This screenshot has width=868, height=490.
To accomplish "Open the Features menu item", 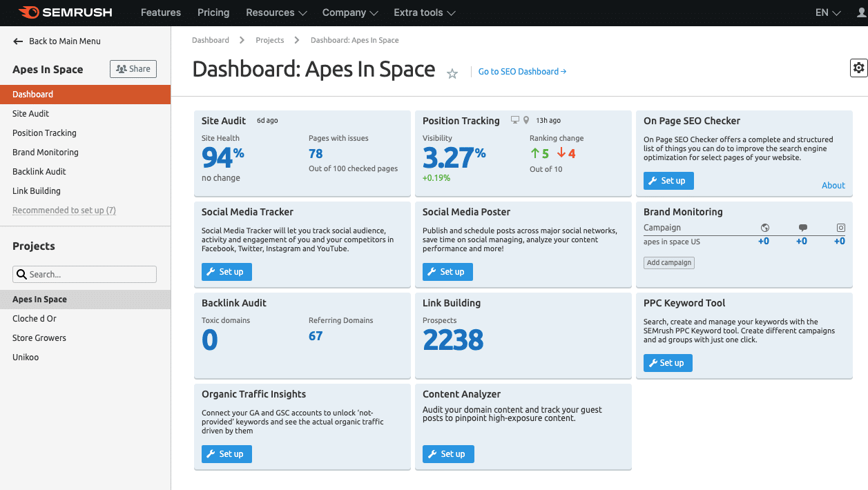I will tap(161, 12).
